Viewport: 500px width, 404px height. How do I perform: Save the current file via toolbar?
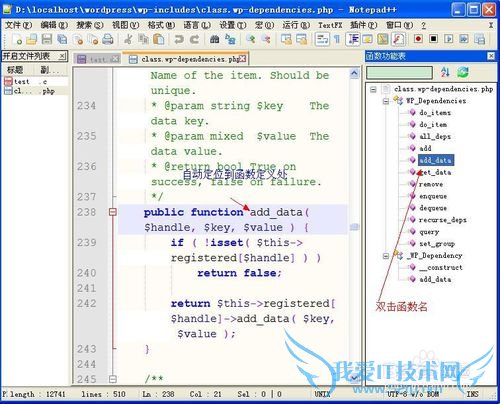(47, 39)
